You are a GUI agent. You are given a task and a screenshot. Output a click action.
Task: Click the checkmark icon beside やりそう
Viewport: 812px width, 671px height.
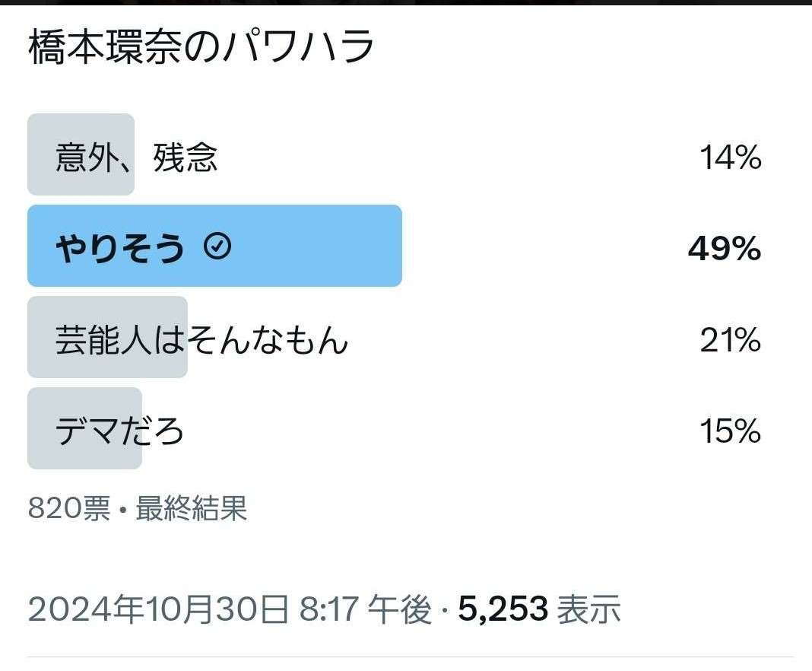[x=217, y=246]
